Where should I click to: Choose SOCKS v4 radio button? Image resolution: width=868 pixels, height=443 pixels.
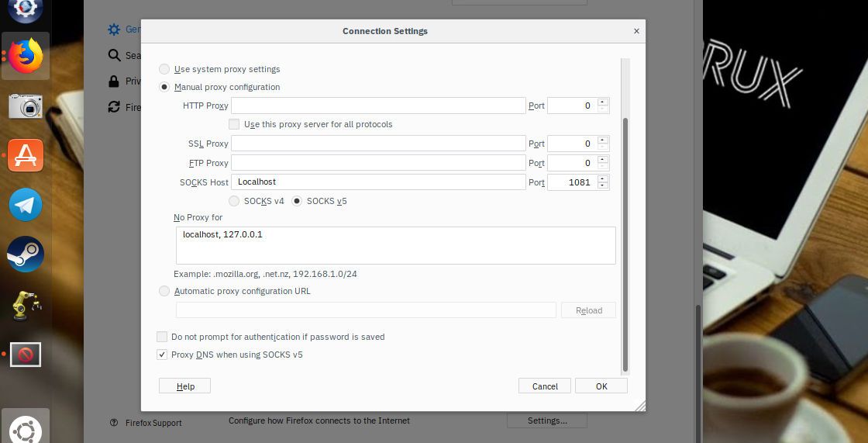coord(234,201)
